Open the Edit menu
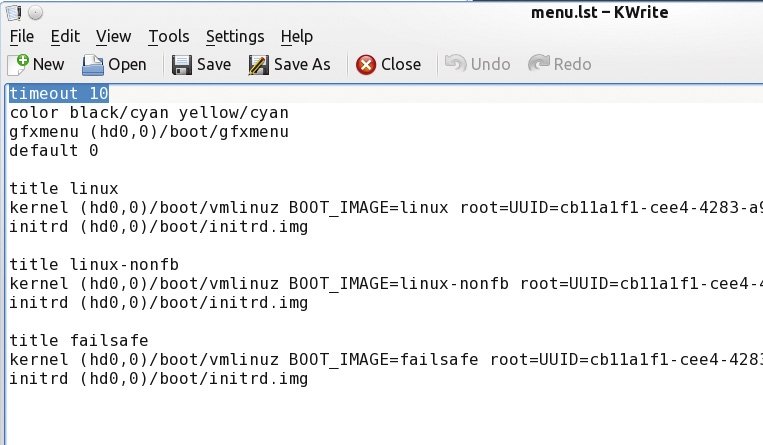The width and height of the screenshot is (763, 445). tap(65, 37)
